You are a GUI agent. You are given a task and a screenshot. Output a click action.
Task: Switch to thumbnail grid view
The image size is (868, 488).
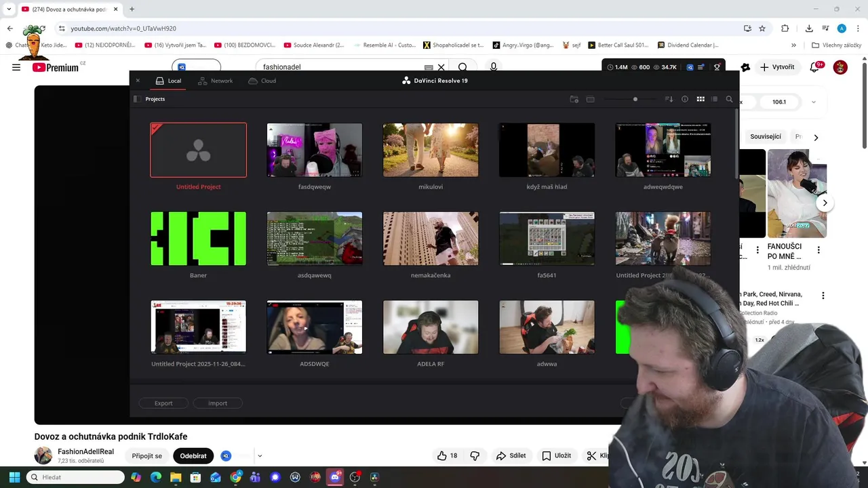click(x=701, y=99)
